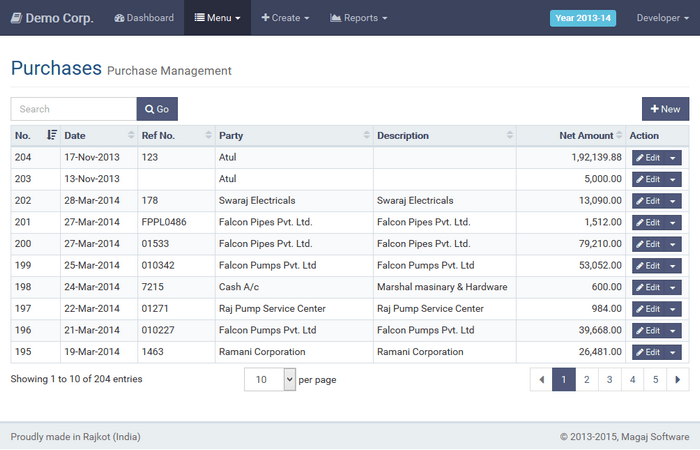Click the Date column sort arrows
This screenshot has width=700, height=450.
(x=131, y=135)
